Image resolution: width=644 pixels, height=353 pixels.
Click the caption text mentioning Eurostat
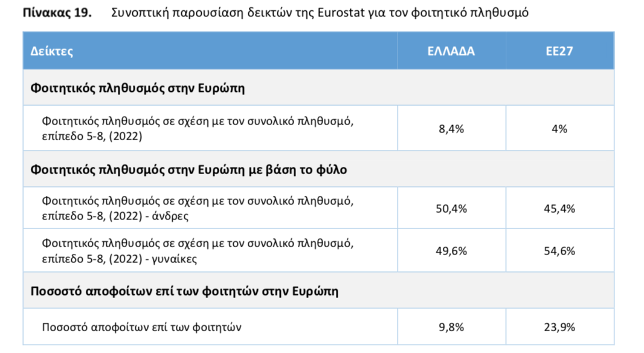click(x=320, y=13)
